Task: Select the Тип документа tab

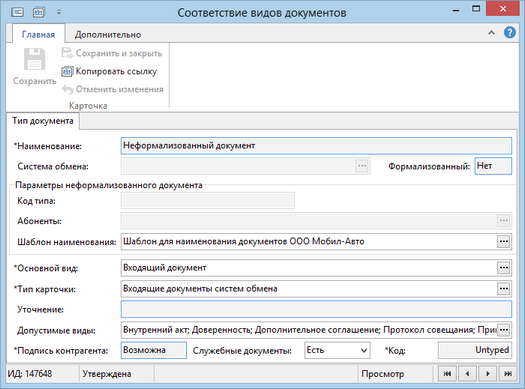Action: tap(43, 121)
